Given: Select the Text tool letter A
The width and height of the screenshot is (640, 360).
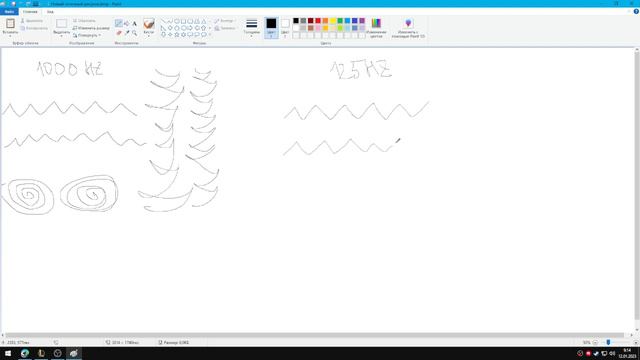Looking at the screenshot, I should point(134,24).
